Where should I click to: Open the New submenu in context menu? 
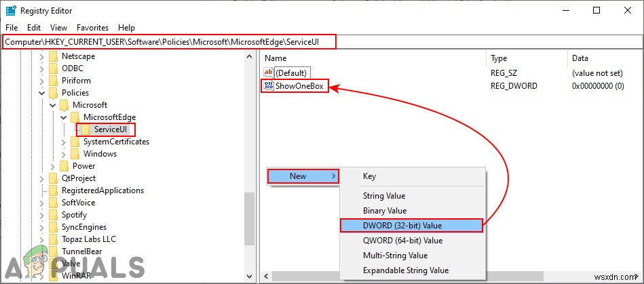point(303,176)
